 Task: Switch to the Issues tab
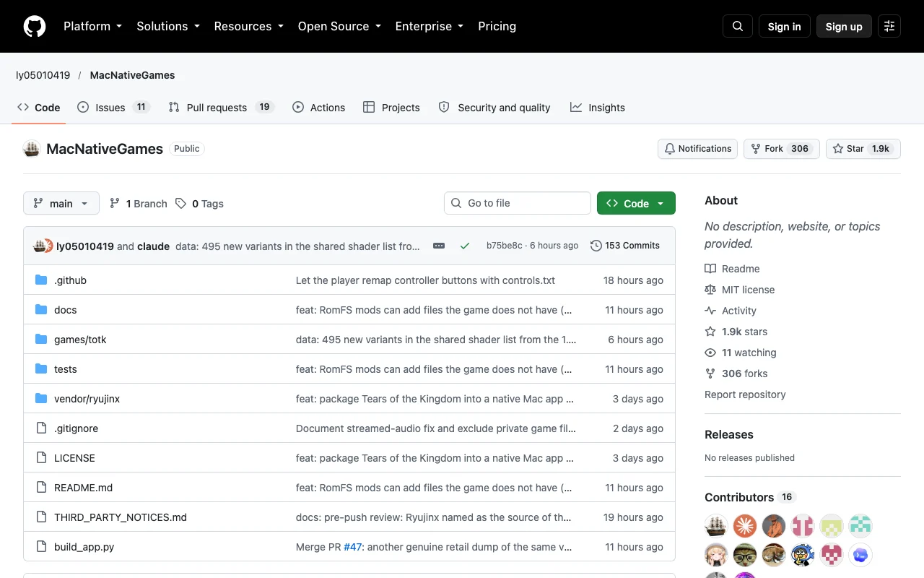[x=113, y=108]
